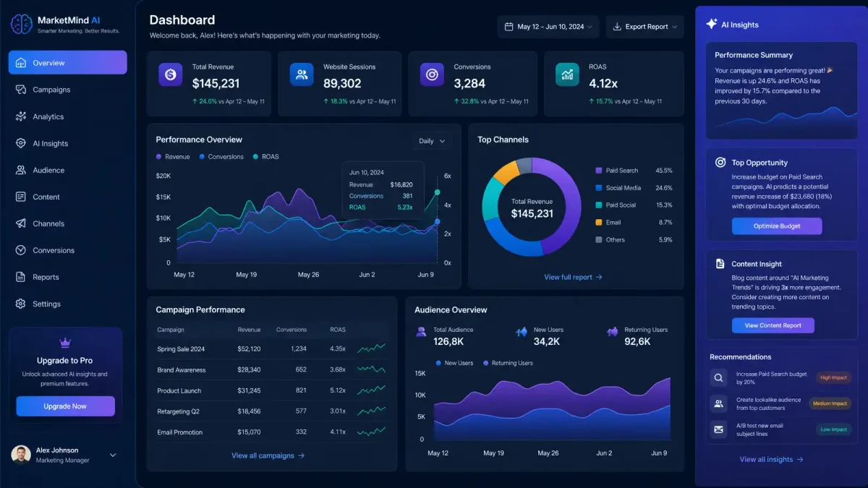The width and height of the screenshot is (868, 488).
Task: Click the Low Impact badge
Action: click(833, 429)
